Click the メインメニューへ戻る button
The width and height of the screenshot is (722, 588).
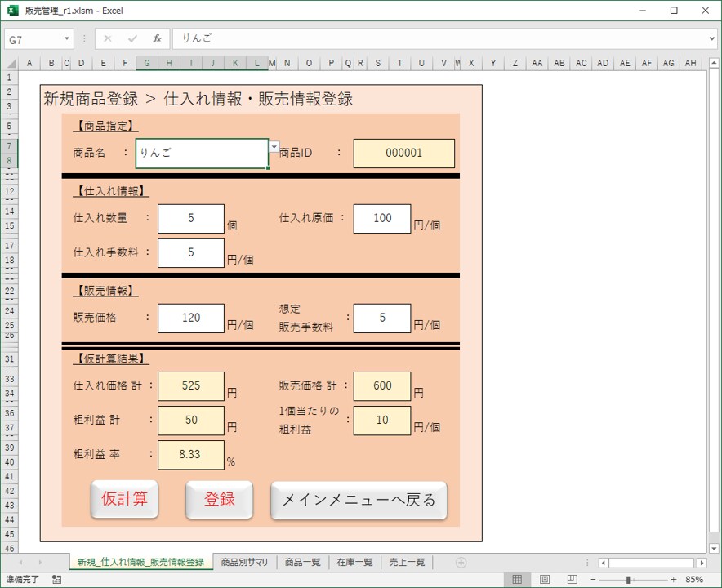tap(359, 500)
